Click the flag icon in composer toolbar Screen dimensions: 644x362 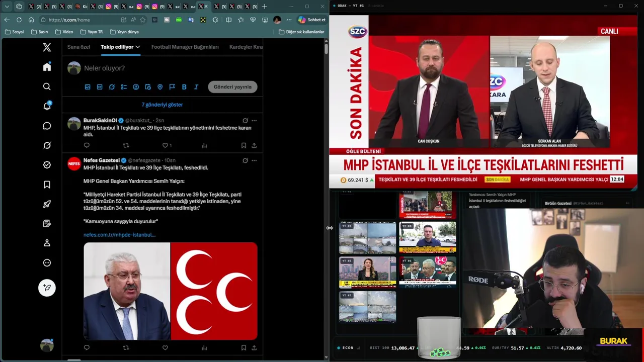[x=172, y=87]
